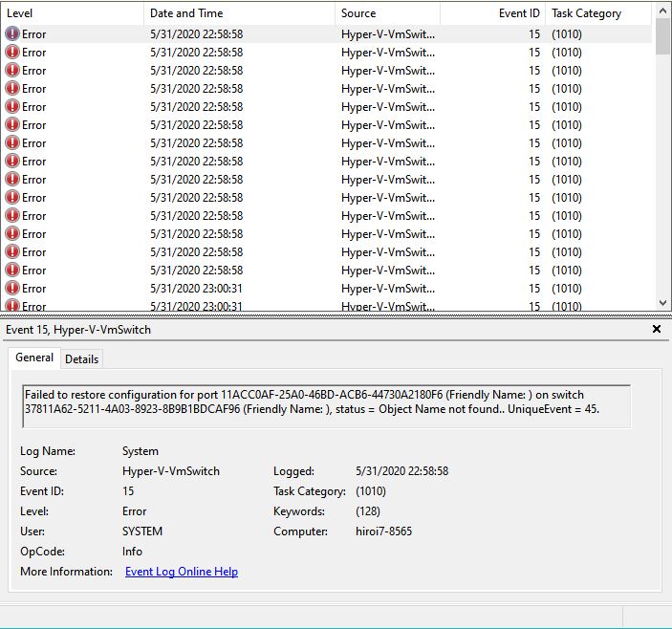The image size is (672, 629).
Task: Close the Event 15 preview pane
Action: click(x=656, y=329)
